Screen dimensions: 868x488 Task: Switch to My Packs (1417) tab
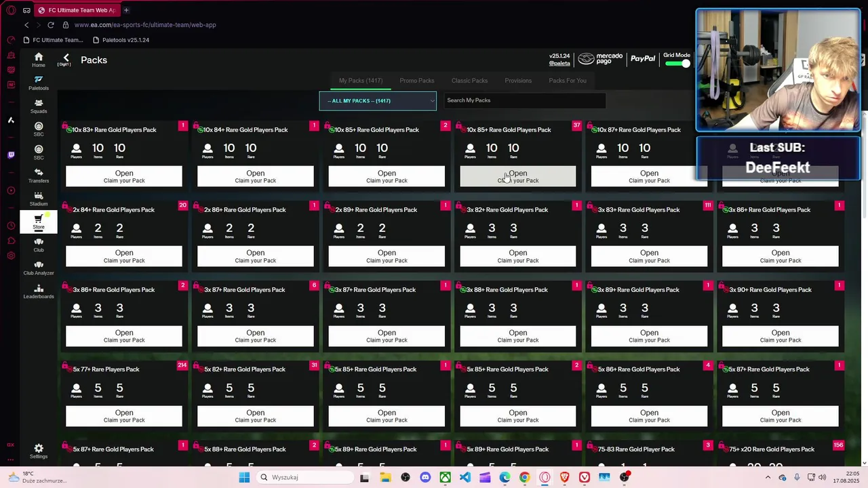click(x=361, y=81)
